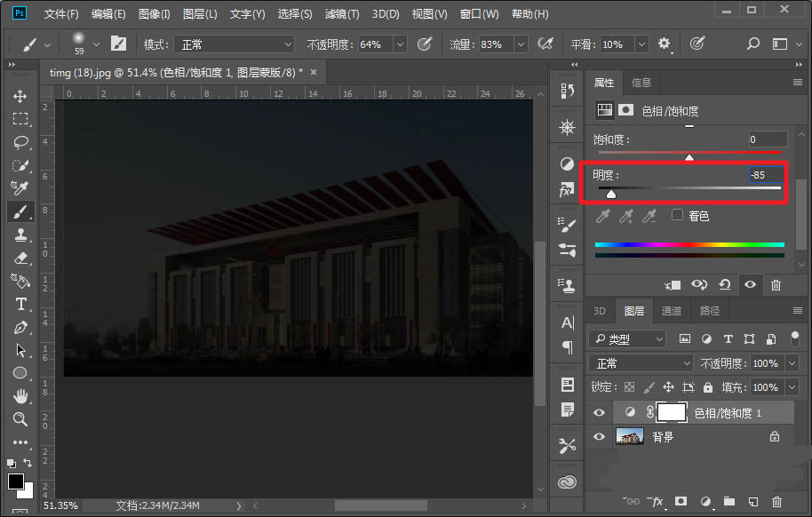Click the 明度 slider handle
The image size is (812, 517).
tap(611, 193)
